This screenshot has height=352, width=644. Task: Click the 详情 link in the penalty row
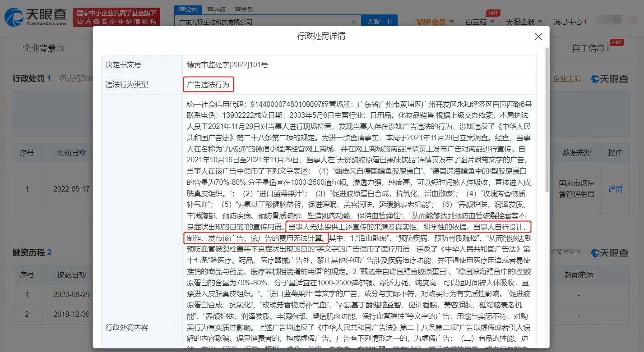pyautogui.click(x=615, y=189)
